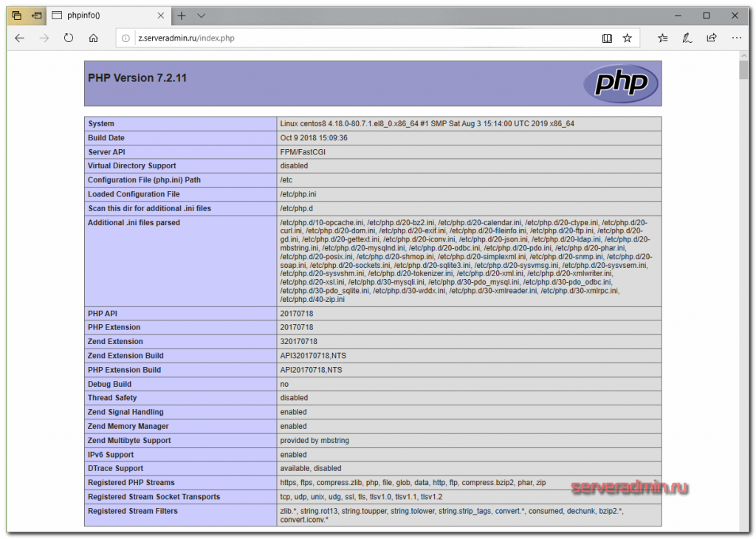Screen dimensions: 756x539
Task: Click the PHP logo image
Action: pyautogui.click(x=620, y=83)
